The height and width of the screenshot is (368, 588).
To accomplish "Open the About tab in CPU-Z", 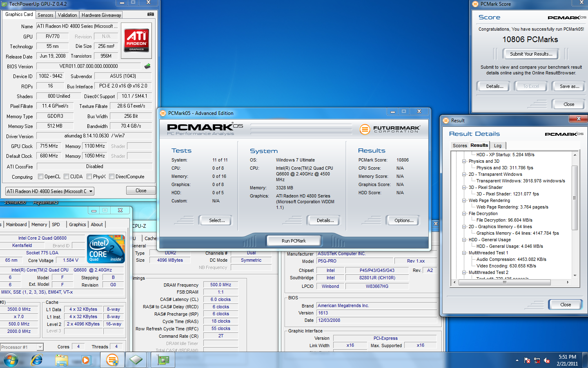I will coord(97,224).
